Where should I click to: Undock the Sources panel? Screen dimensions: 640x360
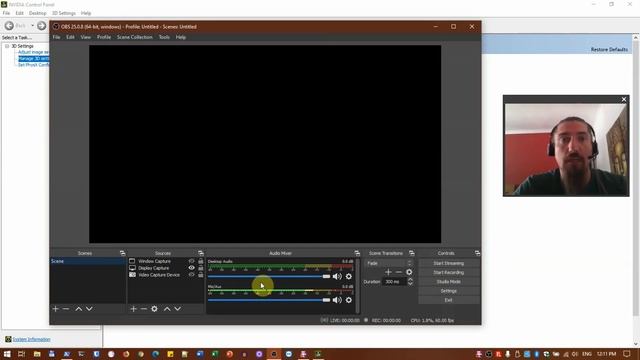[x=200, y=253]
